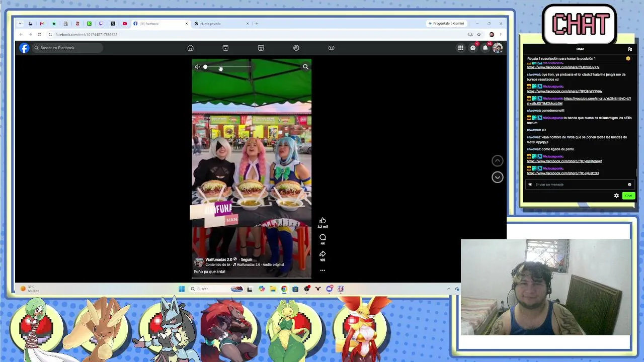Open the Chrome three-dot menu
Image resolution: width=644 pixels, height=362 pixels.
click(501, 35)
